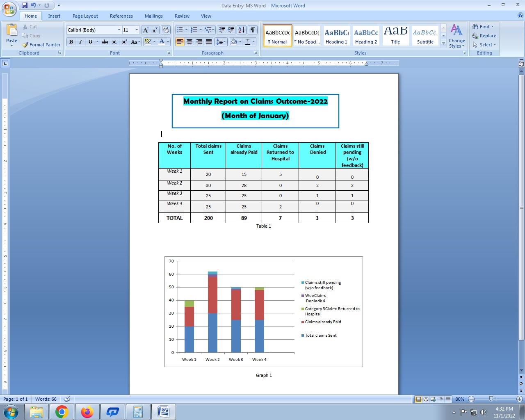Save the document from Quick Access Toolbar
The image size is (525, 420).
coord(25,5)
